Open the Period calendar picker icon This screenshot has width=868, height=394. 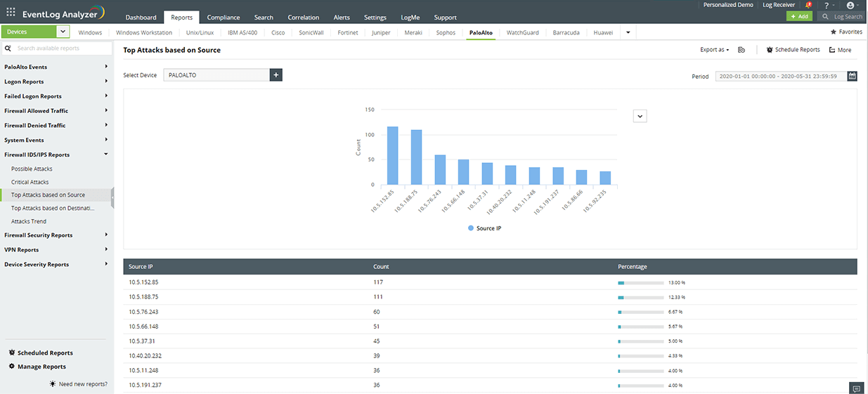point(853,76)
